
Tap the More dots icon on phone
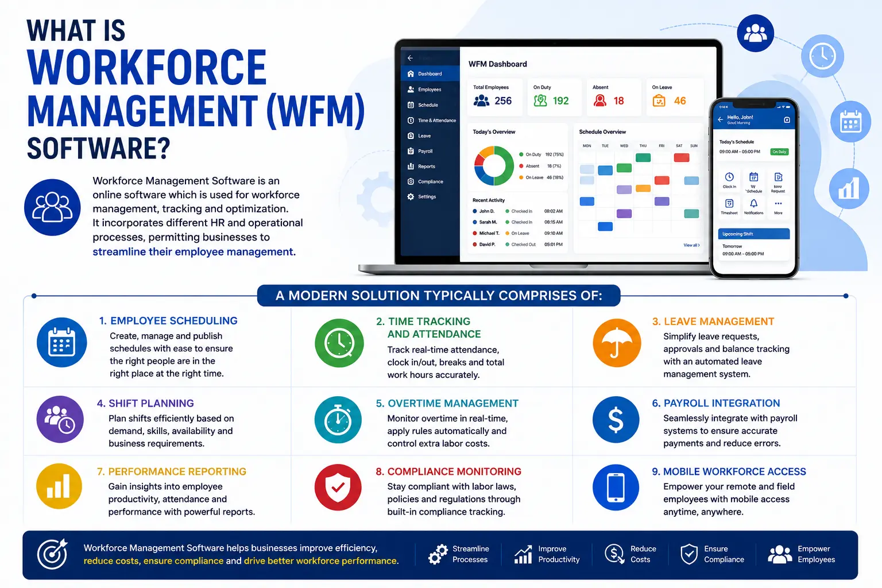(x=778, y=203)
